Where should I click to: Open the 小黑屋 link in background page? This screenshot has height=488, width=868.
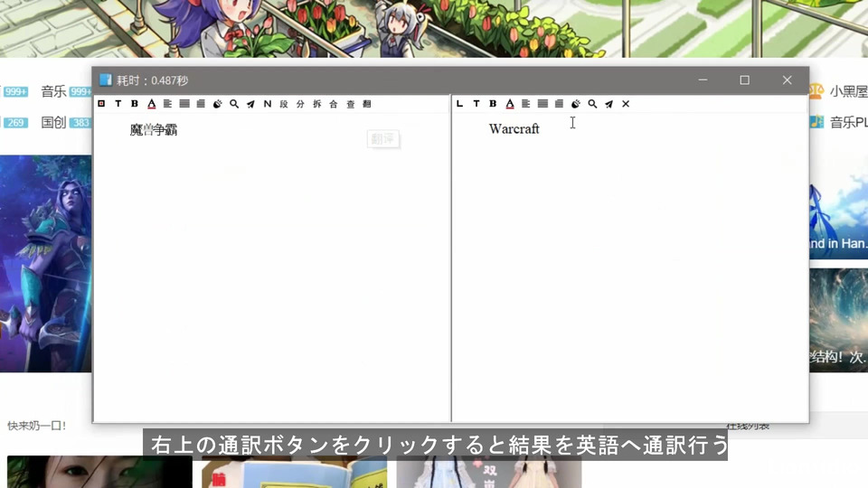[848, 91]
